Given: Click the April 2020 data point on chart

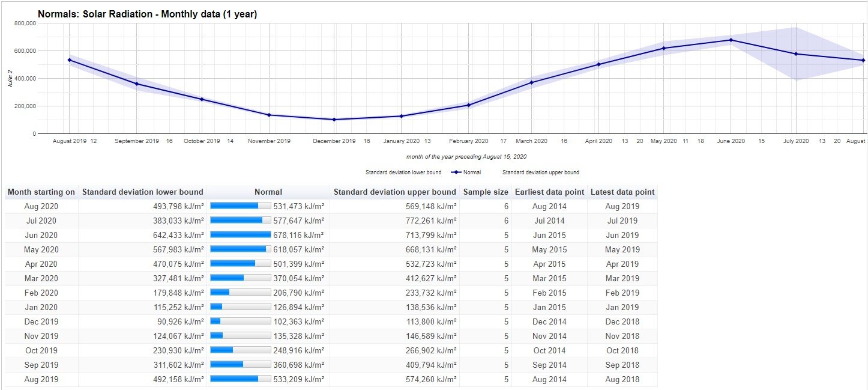Looking at the screenshot, I should (x=598, y=64).
